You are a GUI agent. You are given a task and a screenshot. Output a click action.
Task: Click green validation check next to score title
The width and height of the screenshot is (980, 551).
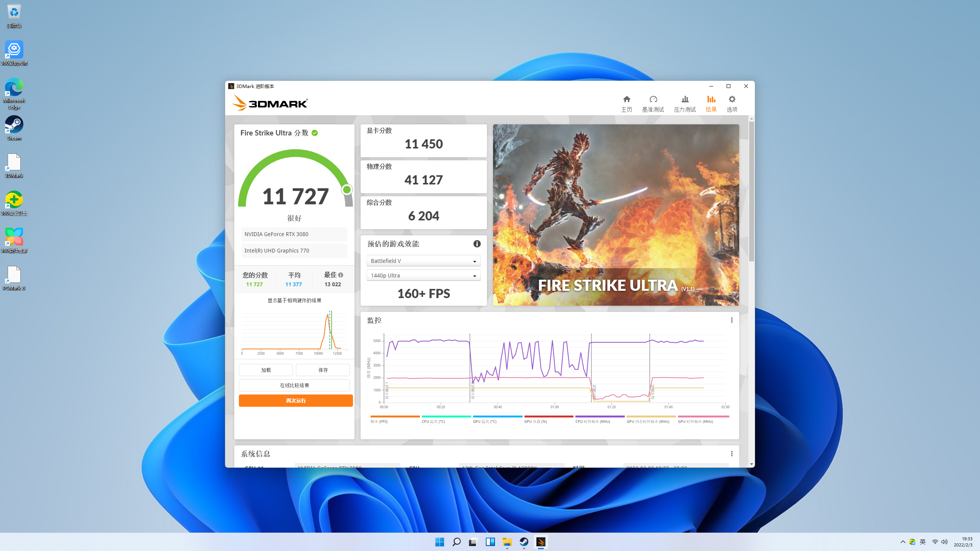315,133
